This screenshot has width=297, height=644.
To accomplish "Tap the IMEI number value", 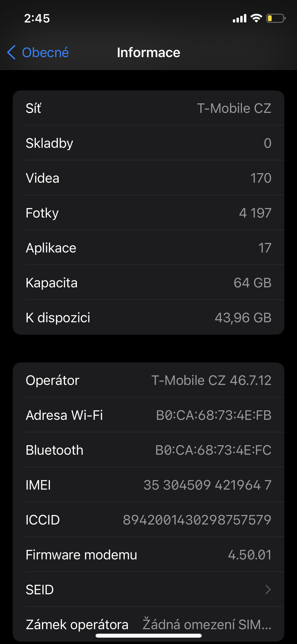I will (207, 485).
